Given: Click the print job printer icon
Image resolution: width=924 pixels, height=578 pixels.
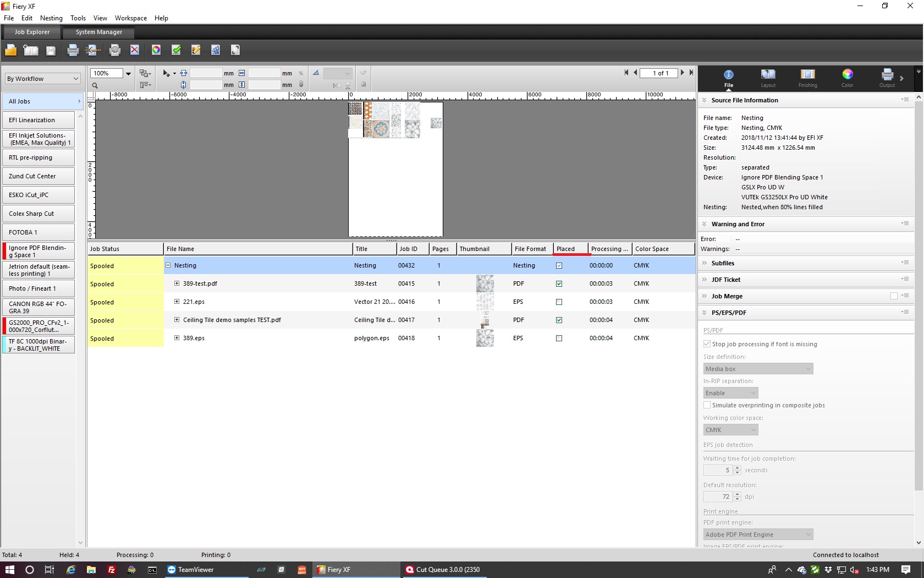Looking at the screenshot, I should point(73,51).
